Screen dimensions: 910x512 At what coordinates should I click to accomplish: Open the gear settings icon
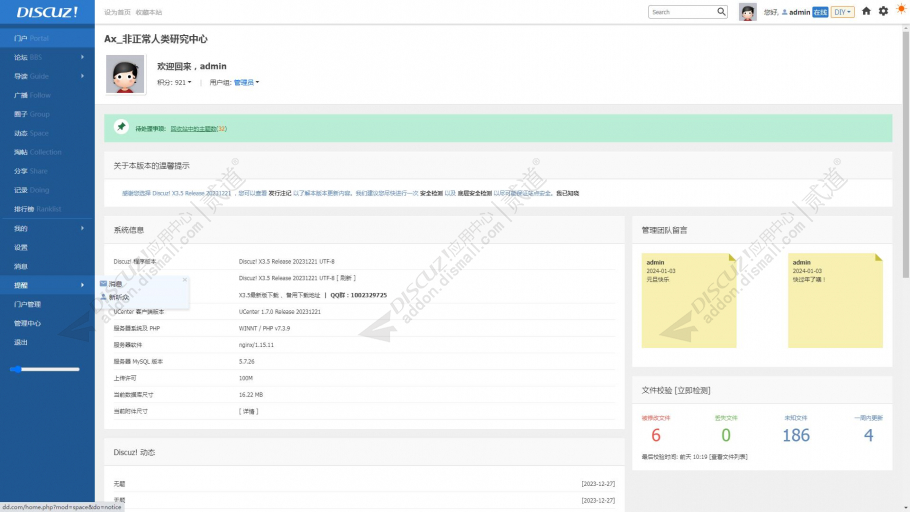tap(883, 11)
